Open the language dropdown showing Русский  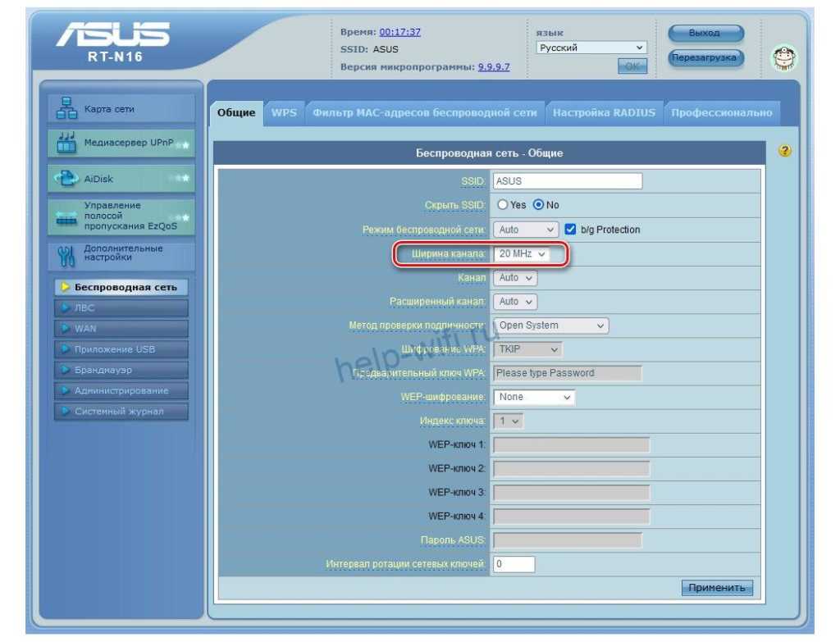click(x=591, y=48)
